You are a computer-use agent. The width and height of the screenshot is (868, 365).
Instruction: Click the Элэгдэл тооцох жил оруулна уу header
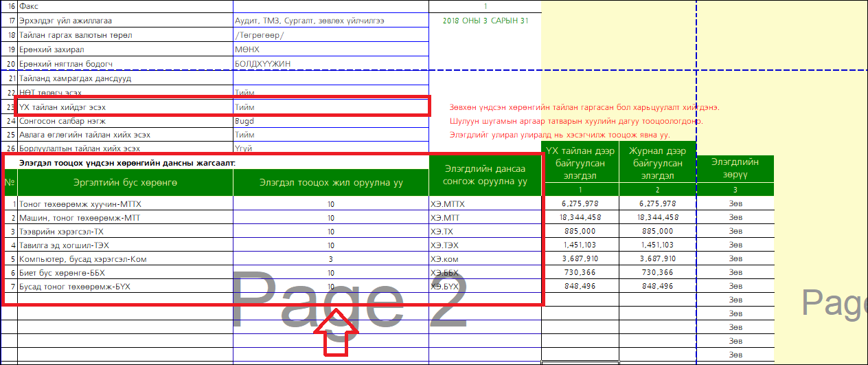coord(330,183)
